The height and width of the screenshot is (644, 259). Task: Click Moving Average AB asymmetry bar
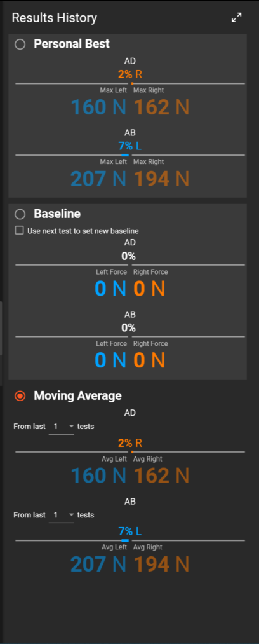(x=130, y=540)
